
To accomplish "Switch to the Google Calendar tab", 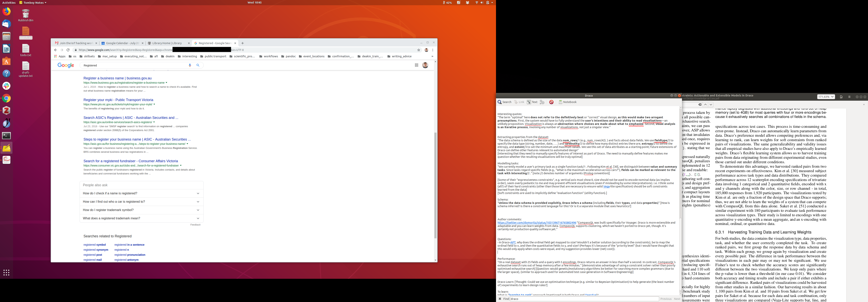I will coord(122,43).
